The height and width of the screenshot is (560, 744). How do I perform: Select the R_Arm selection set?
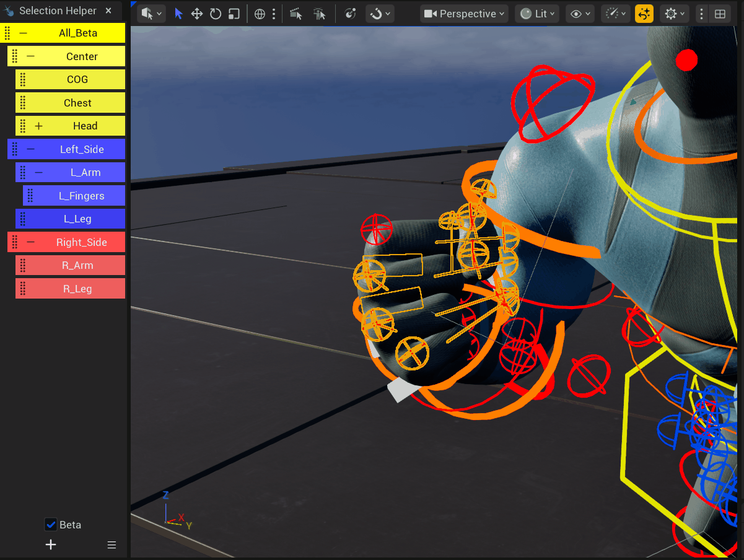tap(77, 266)
